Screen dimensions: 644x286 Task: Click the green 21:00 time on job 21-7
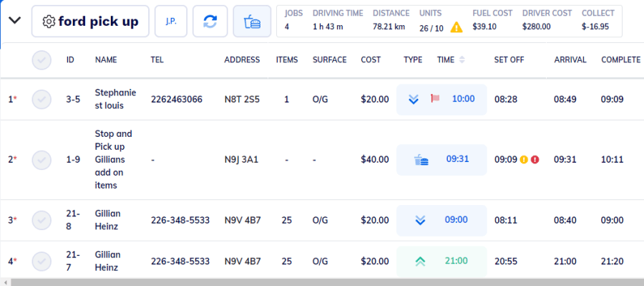(456, 260)
